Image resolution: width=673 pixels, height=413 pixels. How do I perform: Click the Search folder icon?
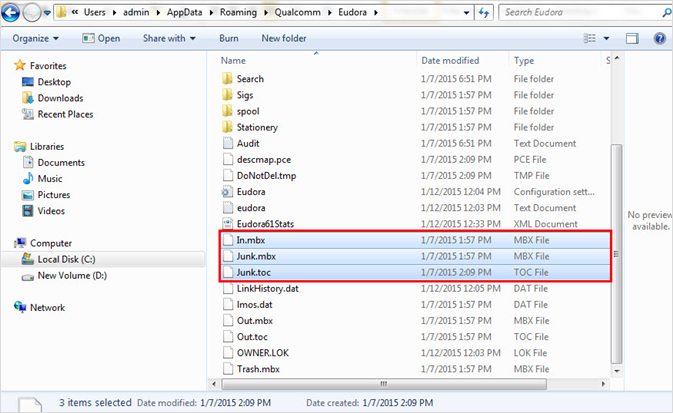coord(227,79)
